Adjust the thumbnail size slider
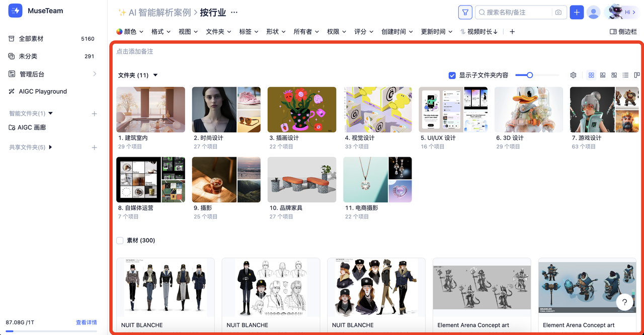 528,75
